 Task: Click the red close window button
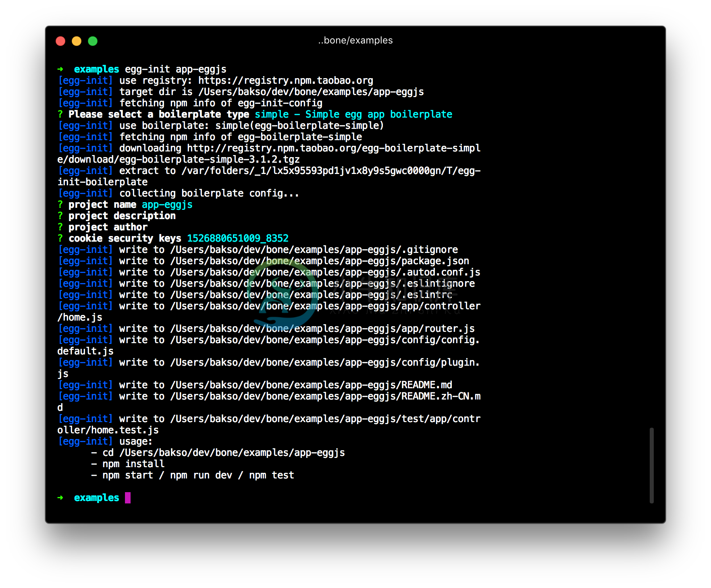coord(60,41)
